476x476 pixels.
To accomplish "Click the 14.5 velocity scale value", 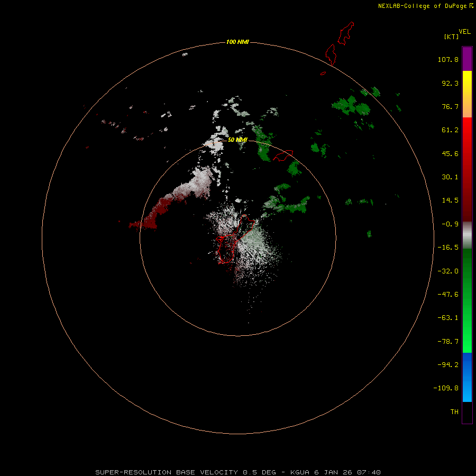I will click(x=450, y=200).
